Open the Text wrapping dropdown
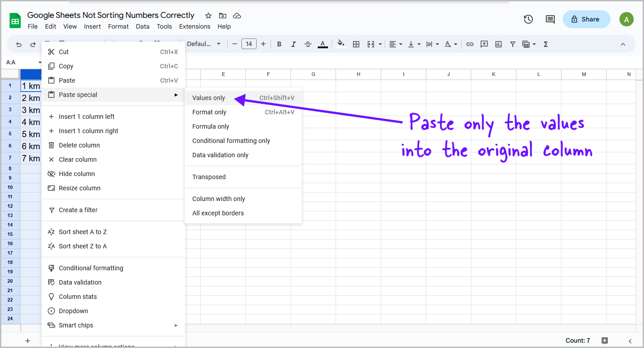The height and width of the screenshot is (348, 644). coord(432,44)
